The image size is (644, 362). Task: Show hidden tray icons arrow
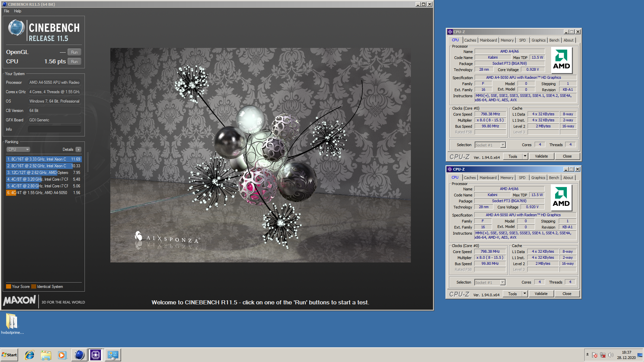587,355
